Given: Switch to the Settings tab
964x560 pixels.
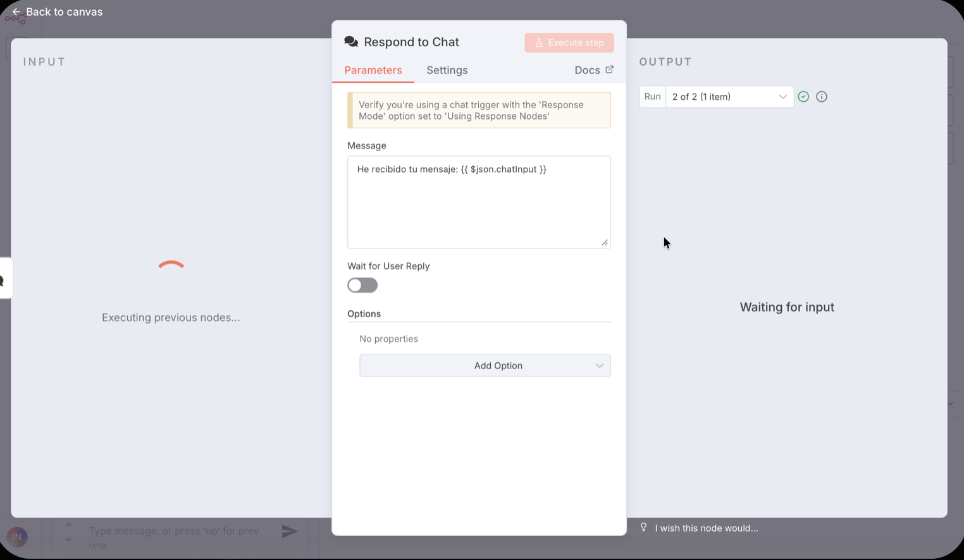Looking at the screenshot, I should tap(447, 70).
